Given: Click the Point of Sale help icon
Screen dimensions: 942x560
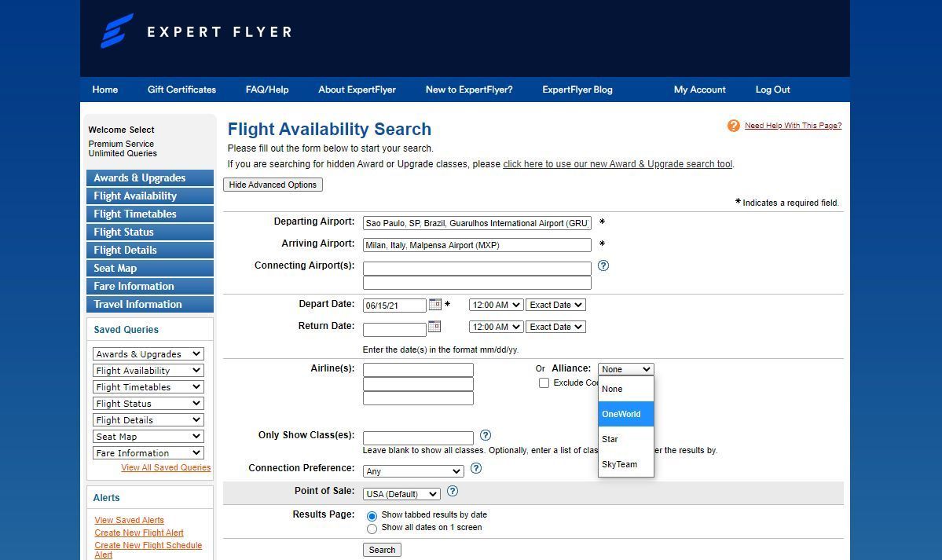Looking at the screenshot, I should [453, 491].
